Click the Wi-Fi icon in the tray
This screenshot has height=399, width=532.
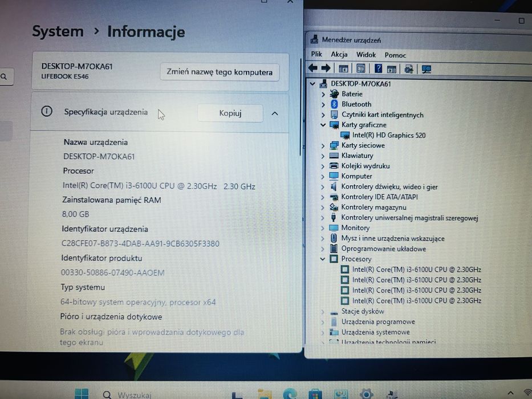[527, 393]
